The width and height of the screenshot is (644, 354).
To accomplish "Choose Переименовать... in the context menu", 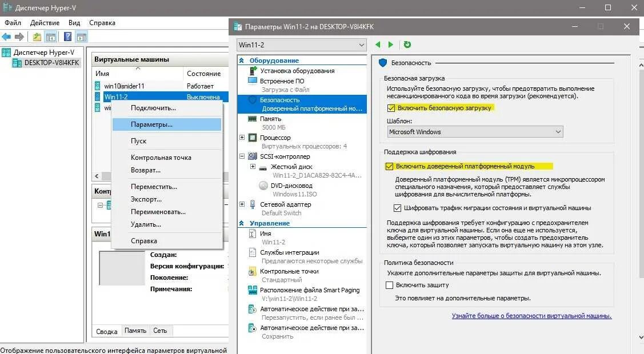I will [167, 212].
